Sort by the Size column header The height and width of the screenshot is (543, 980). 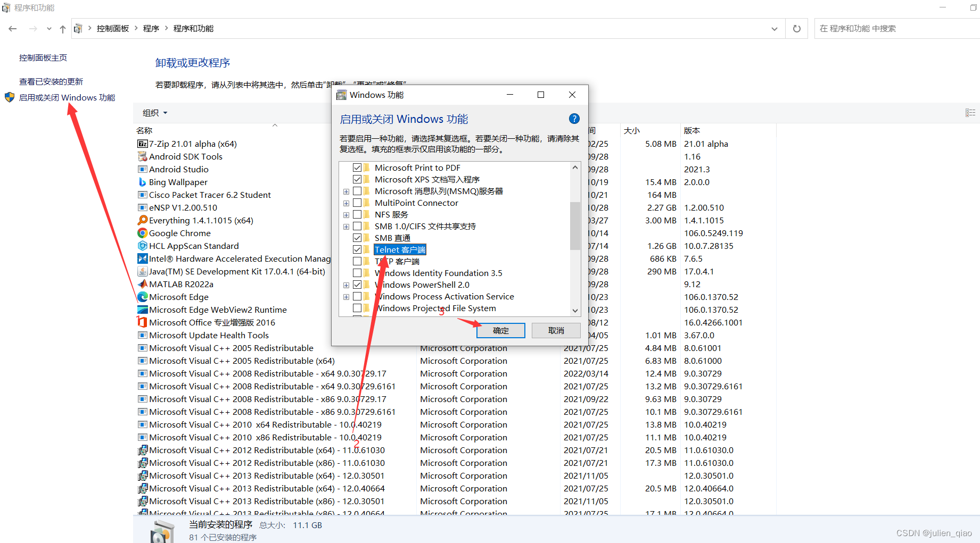pos(631,130)
